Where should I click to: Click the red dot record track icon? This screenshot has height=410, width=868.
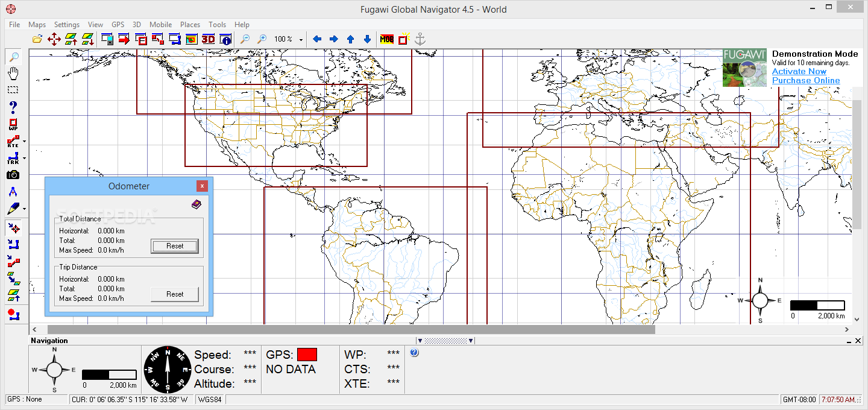13,314
